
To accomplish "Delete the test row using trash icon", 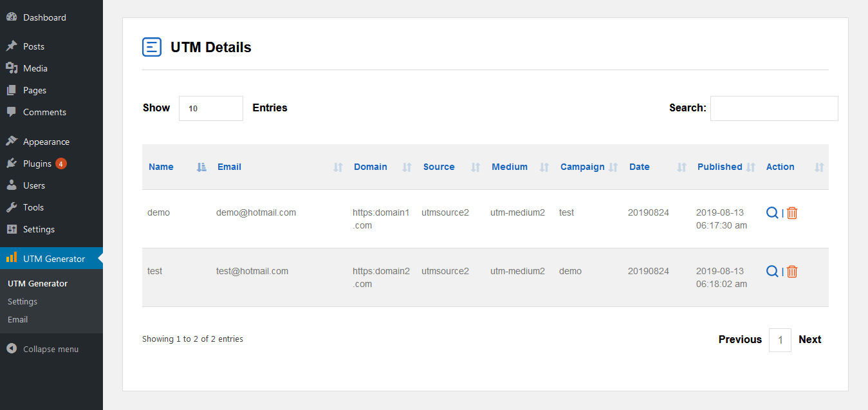I will pyautogui.click(x=792, y=272).
